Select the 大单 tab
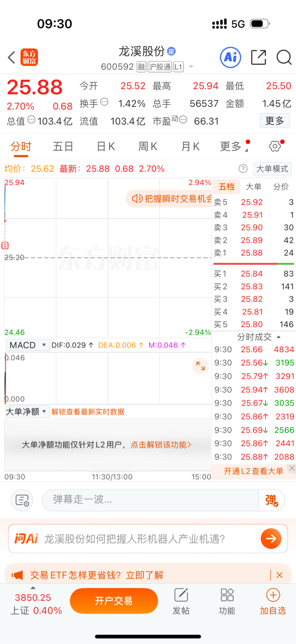 pos(254,187)
